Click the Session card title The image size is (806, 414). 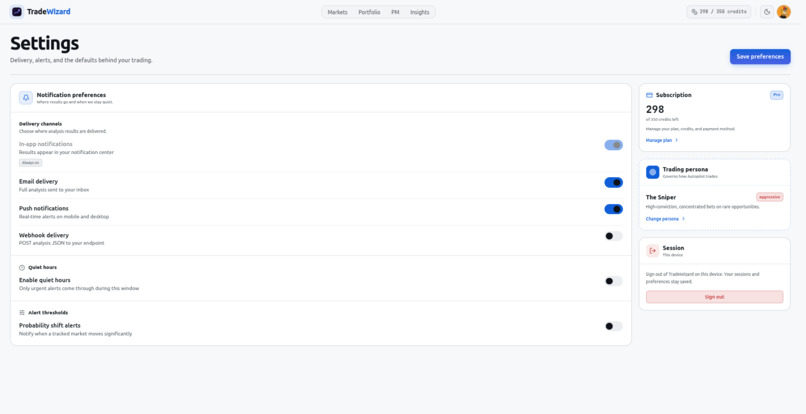tap(673, 248)
